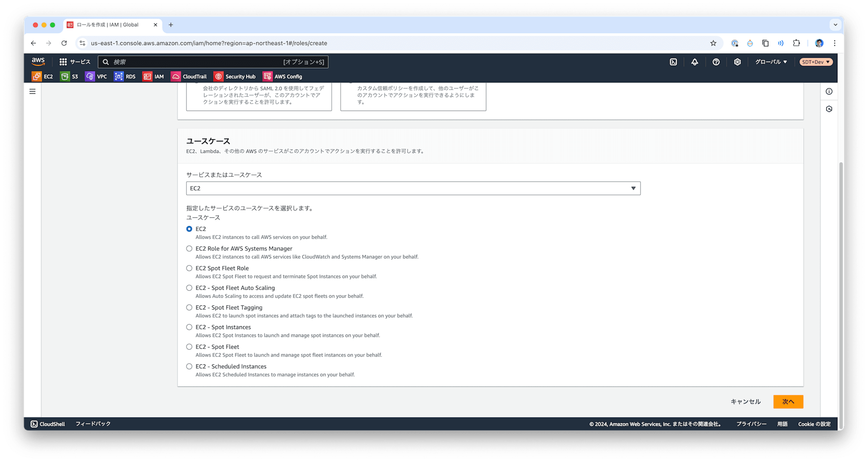
Task: Click the browser address bar URL
Action: click(209, 43)
